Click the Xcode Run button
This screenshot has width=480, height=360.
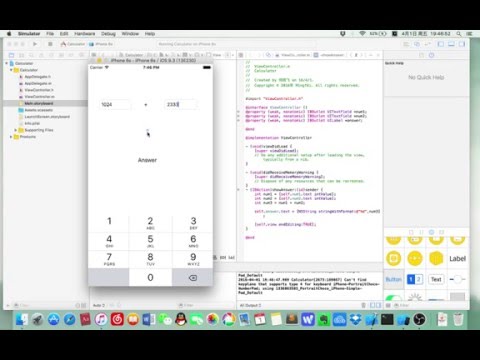click(35, 44)
